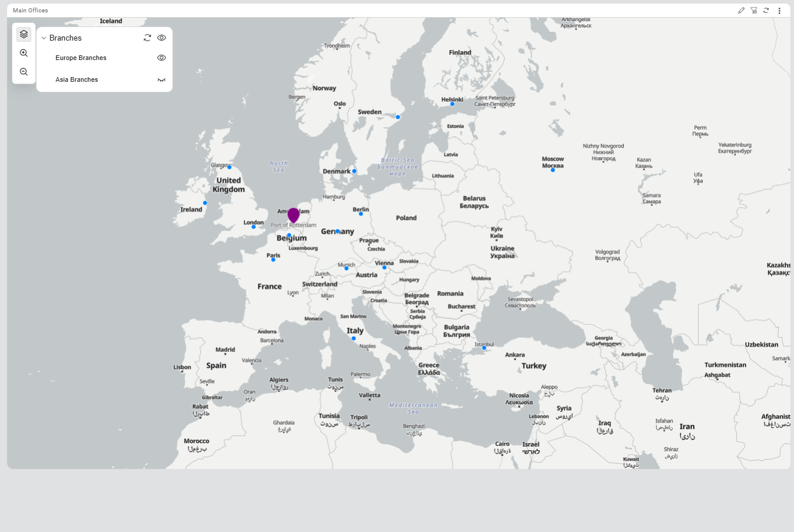Refresh the Branches layer group
794x532 pixels.
tap(147, 38)
